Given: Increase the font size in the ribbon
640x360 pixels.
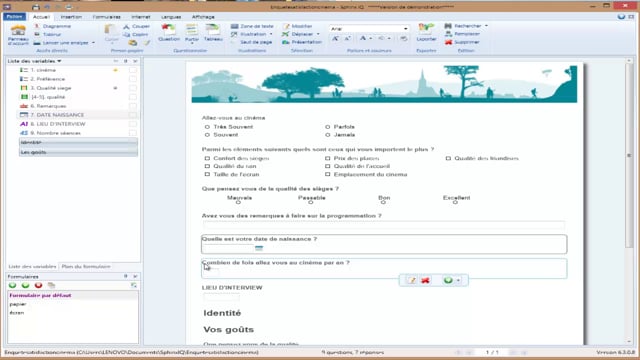Looking at the screenshot, I should (x=335, y=38).
